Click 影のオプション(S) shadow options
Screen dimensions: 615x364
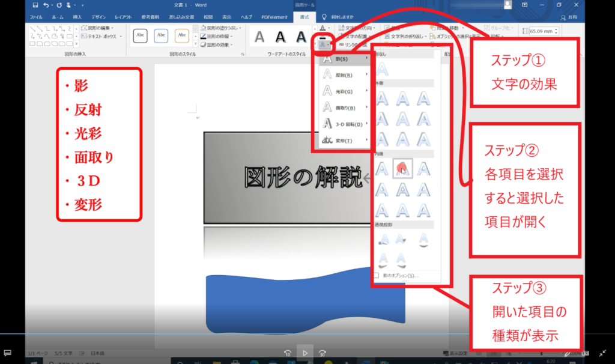tap(398, 276)
